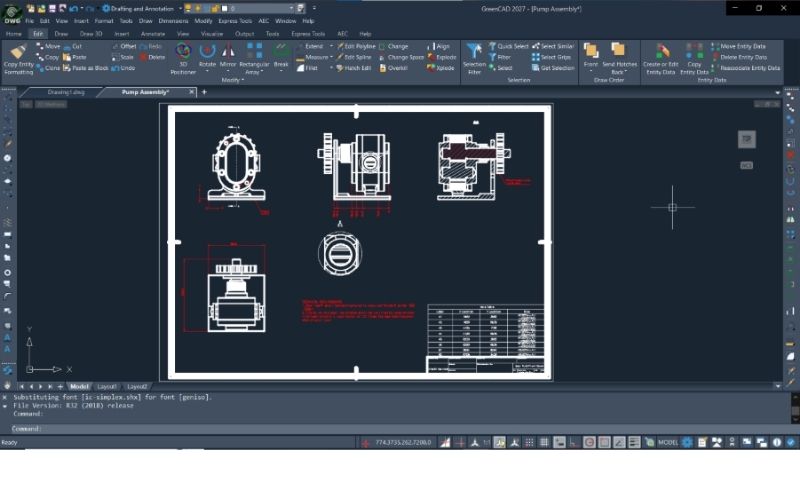Screen dimensions: 800x500
Task: Click the Xplode tool
Action: pos(441,68)
